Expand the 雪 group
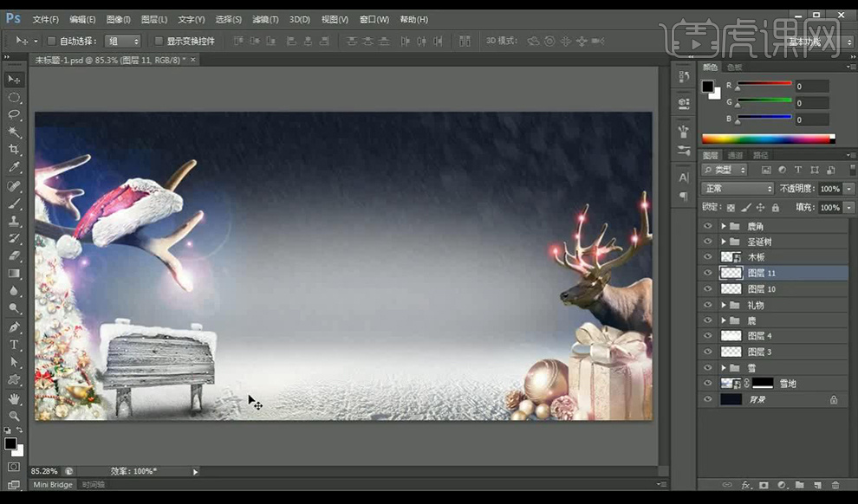This screenshot has height=504, width=858. pos(724,368)
